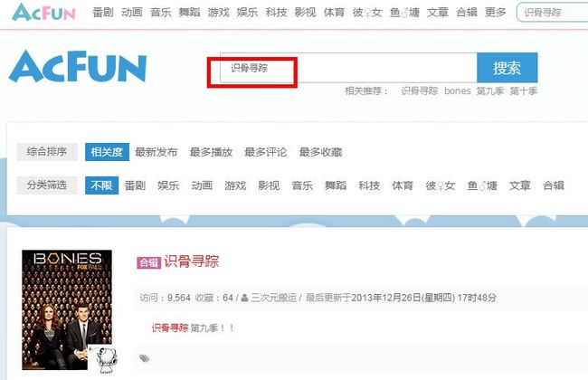The width and height of the screenshot is (588, 380).
Task: Open 番剧 in the top navigation bar
Action: 103,13
